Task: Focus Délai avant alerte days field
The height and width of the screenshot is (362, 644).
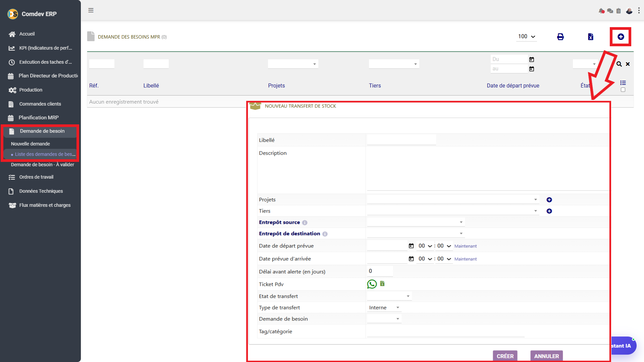Action: click(x=380, y=271)
